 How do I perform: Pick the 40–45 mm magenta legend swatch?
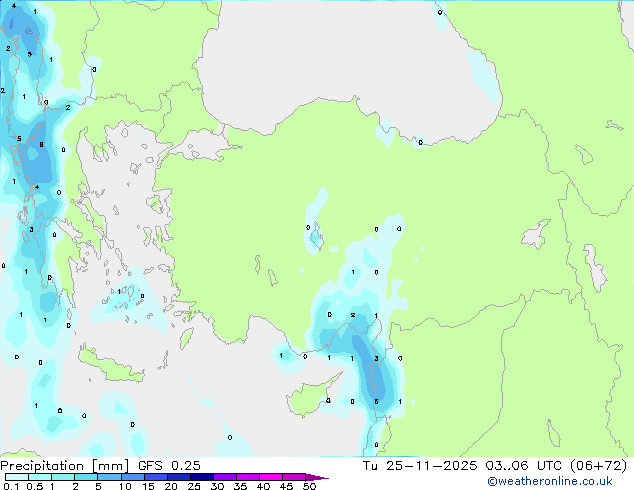pos(271,477)
